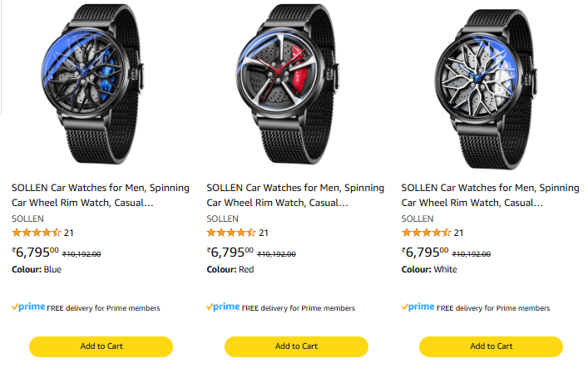Screen dimensions: 588x368
Task: Open title link of White SOLLEN watch
Action: pyautogui.click(x=490, y=195)
